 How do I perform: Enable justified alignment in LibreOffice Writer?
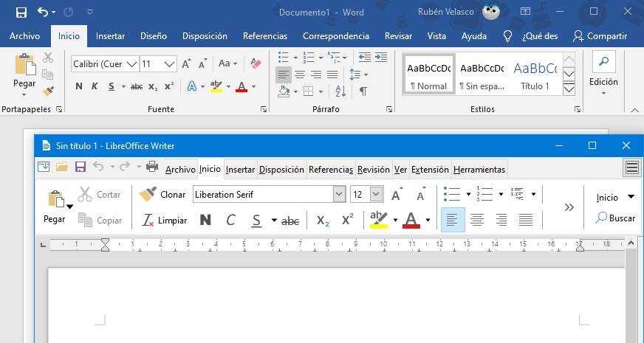coord(526,220)
